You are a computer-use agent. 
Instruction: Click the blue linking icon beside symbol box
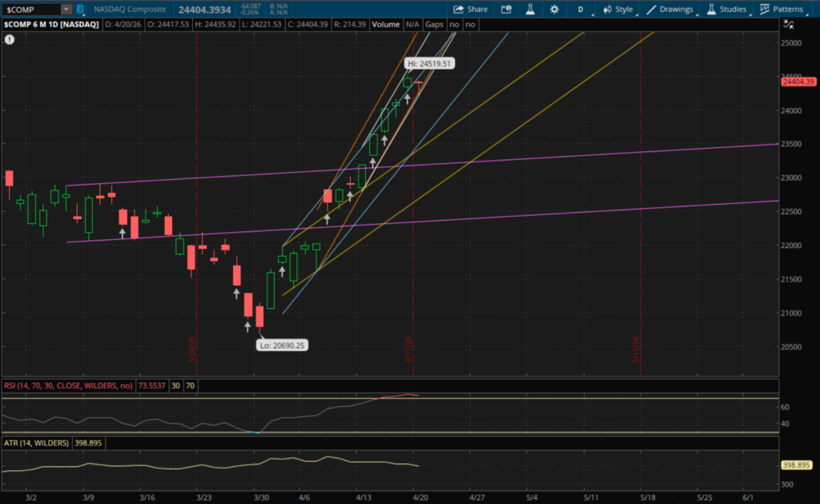[80, 10]
